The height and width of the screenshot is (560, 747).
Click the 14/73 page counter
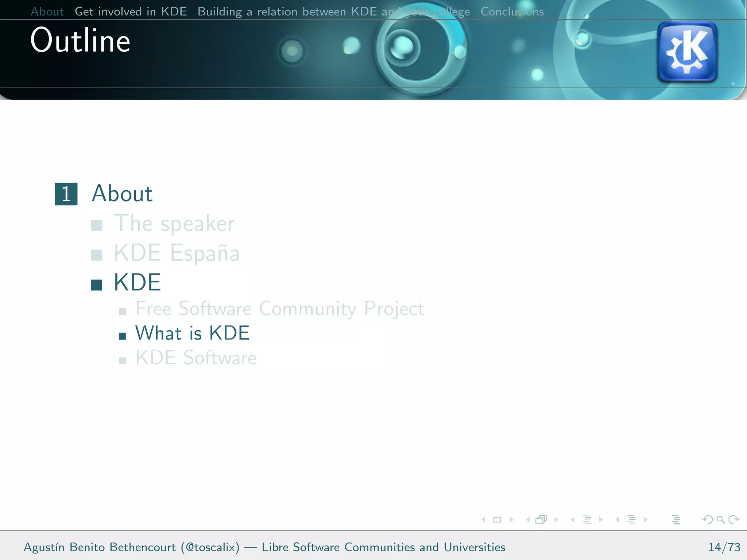tap(724, 547)
